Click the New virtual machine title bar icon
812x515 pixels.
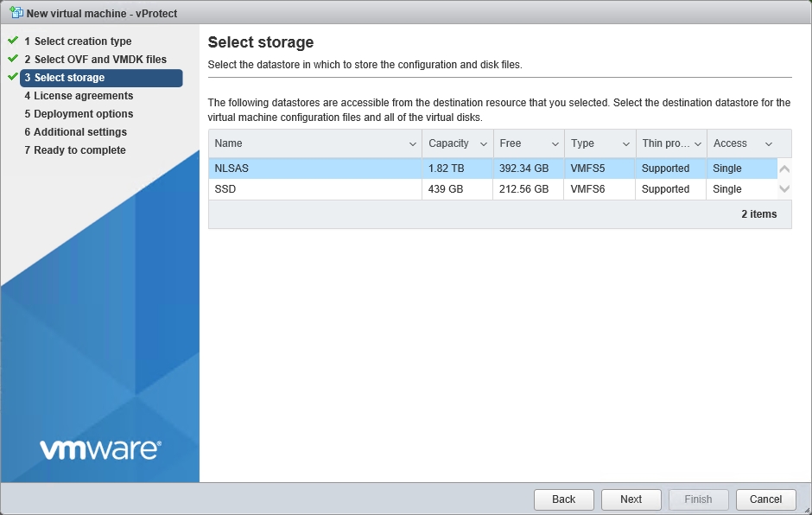pyautogui.click(x=16, y=13)
